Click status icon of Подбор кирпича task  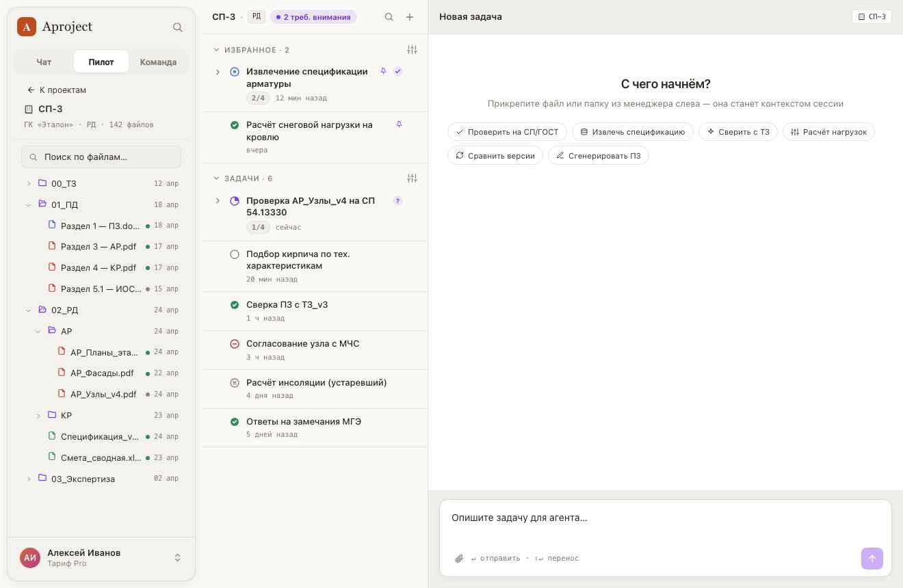[x=235, y=254]
